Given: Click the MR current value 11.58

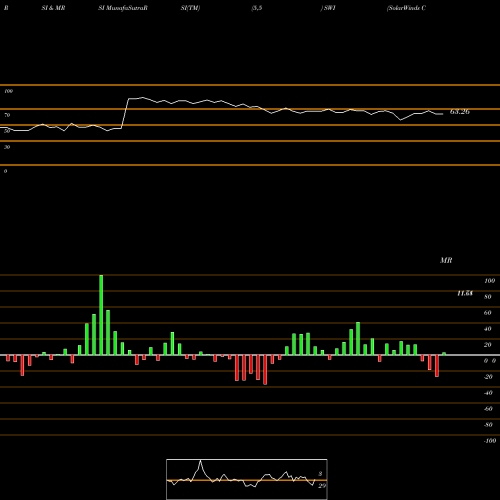Looking at the screenshot, I should point(465,293).
